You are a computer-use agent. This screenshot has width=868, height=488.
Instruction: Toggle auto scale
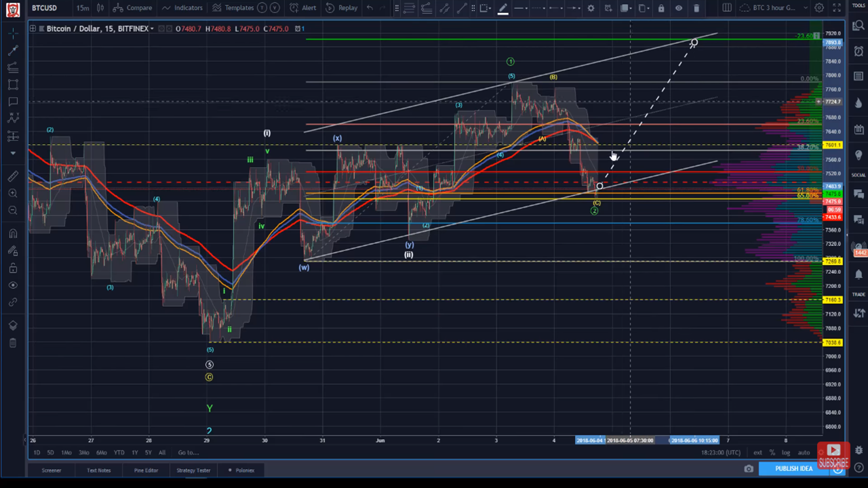coord(804,453)
